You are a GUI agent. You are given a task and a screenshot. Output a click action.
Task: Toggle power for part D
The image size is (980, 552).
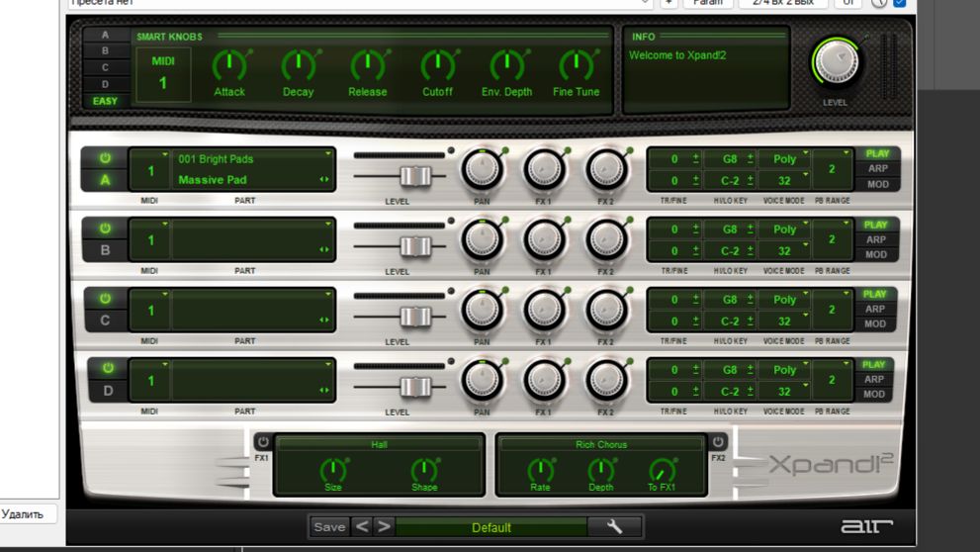tap(108, 368)
